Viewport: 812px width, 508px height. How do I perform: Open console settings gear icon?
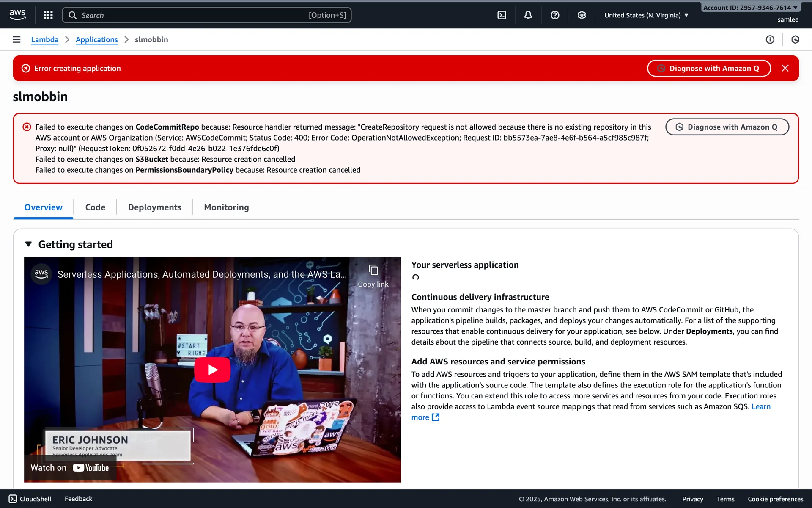(582, 15)
